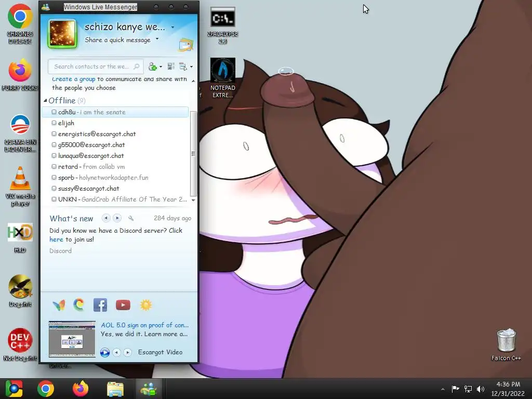532x399 pixels.
Task: Open the display name status dropdown arrow
Action: [x=172, y=27]
